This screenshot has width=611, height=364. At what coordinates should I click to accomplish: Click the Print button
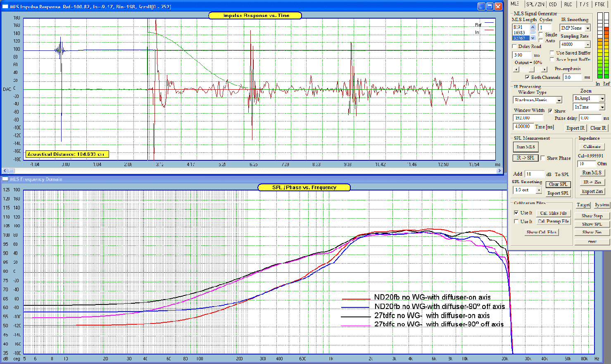click(592, 241)
